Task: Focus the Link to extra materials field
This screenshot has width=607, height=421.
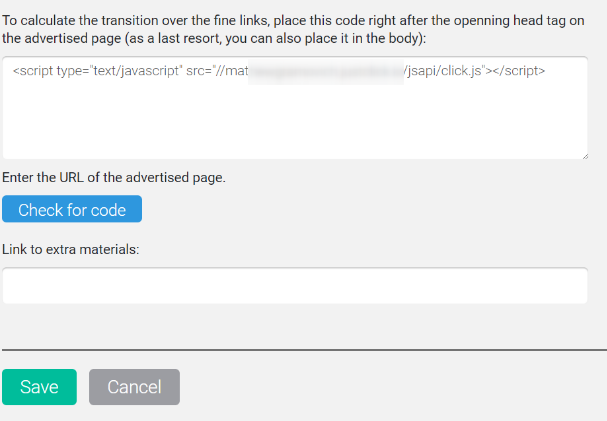Action: click(x=295, y=286)
